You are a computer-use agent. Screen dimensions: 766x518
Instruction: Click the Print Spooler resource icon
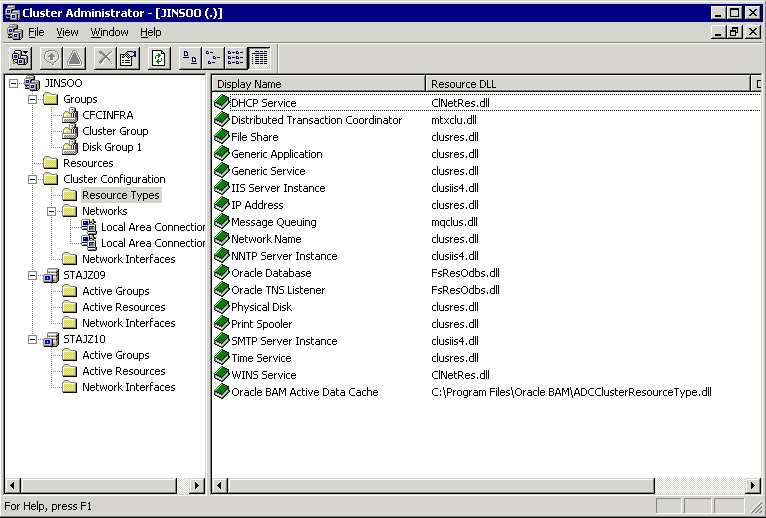pos(222,324)
